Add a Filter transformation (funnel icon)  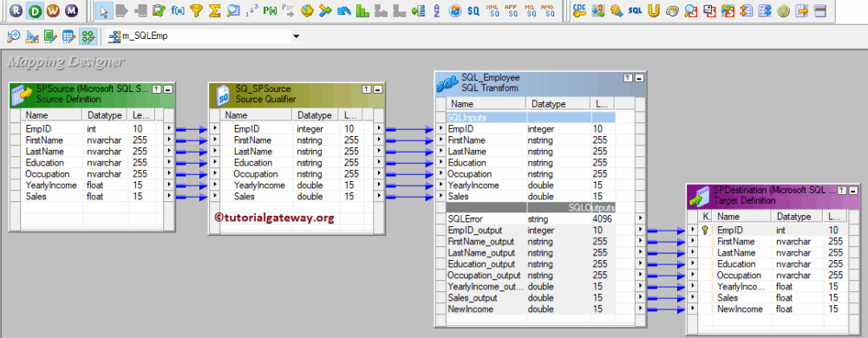pyautogui.click(x=196, y=10)
